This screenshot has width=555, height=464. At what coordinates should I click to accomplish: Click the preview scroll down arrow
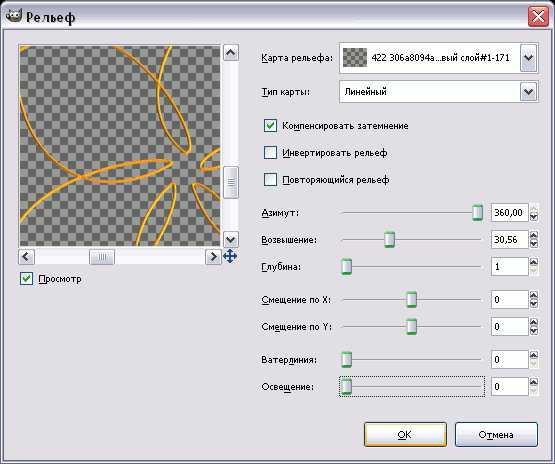tap(230, 240)
